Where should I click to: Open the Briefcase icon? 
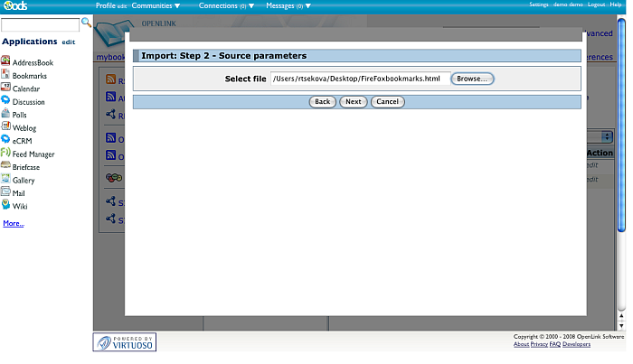point(6,167)
